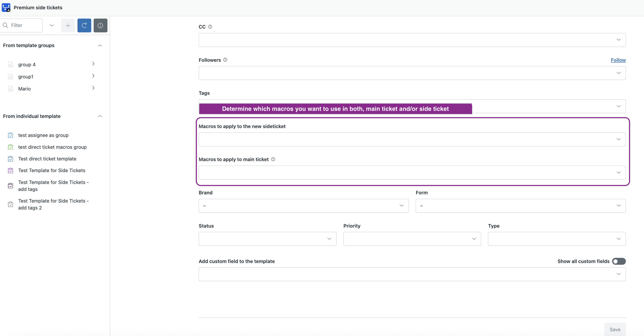This screenshot has height=336, width=644.
Task: Open Add custom field to the template dropdown
Action: pos(412,274)
